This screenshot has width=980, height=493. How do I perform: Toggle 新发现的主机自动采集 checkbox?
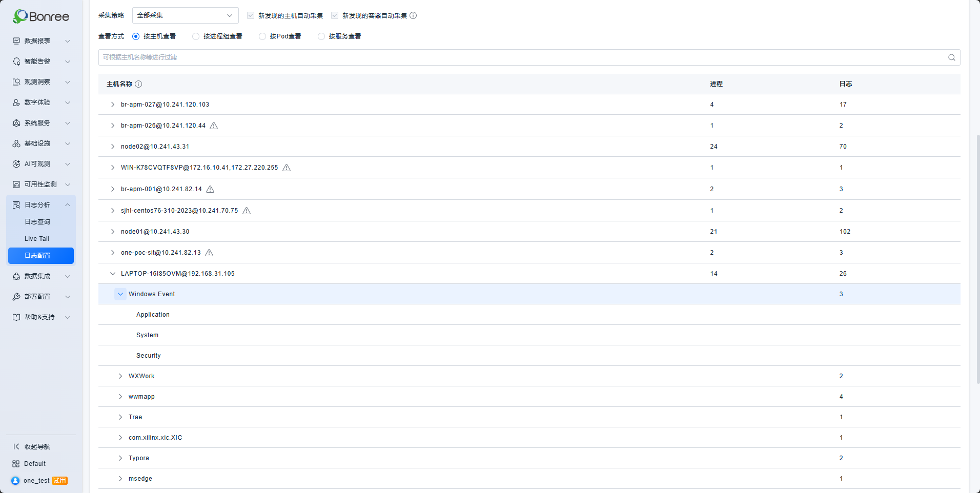coord(251,15)
